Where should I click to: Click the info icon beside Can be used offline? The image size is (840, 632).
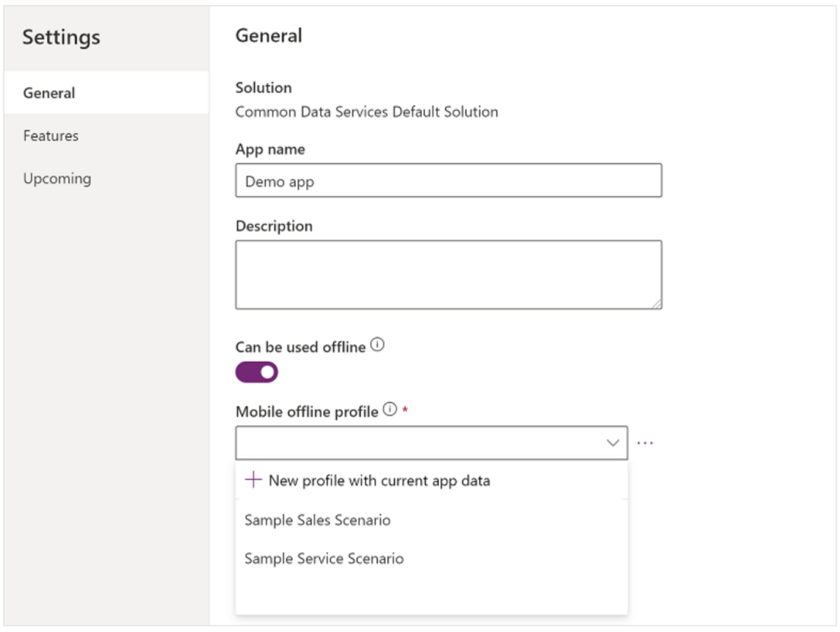coord(377,346)
